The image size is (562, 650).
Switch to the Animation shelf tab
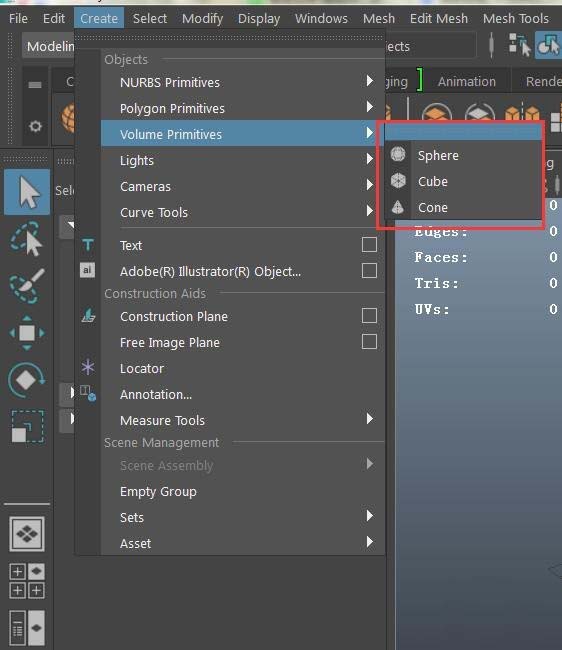(467, 81)
